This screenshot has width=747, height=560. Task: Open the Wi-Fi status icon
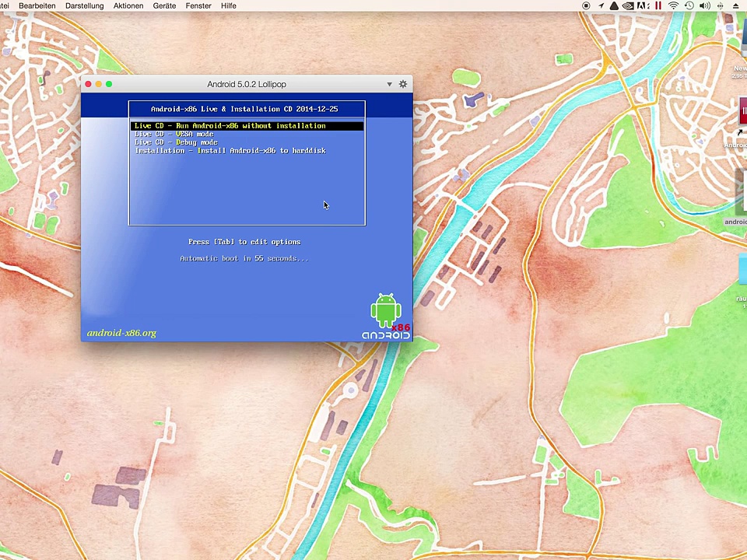(x=674, y=5)
